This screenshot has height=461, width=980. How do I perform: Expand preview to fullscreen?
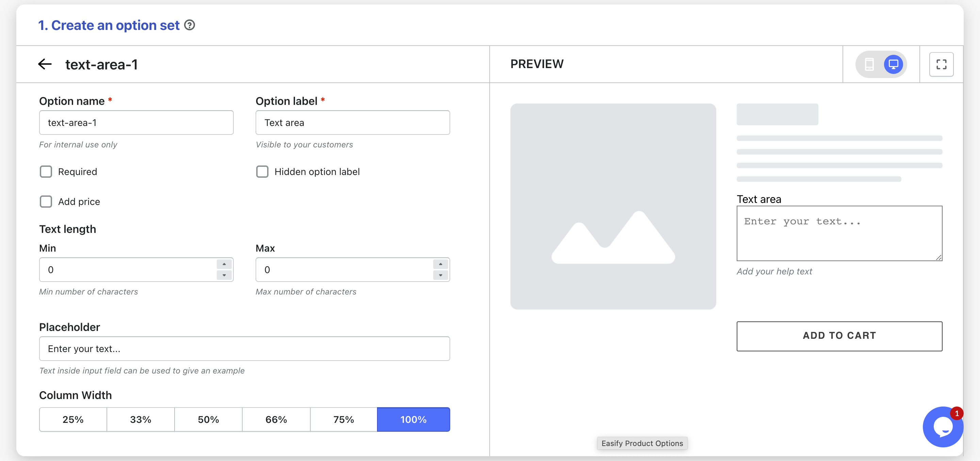pos(941,64)
